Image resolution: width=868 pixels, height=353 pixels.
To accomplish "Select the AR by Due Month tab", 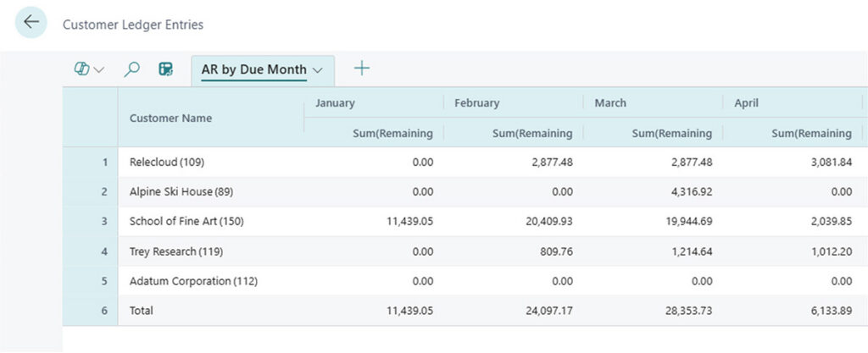I will (x=254, y=69).
